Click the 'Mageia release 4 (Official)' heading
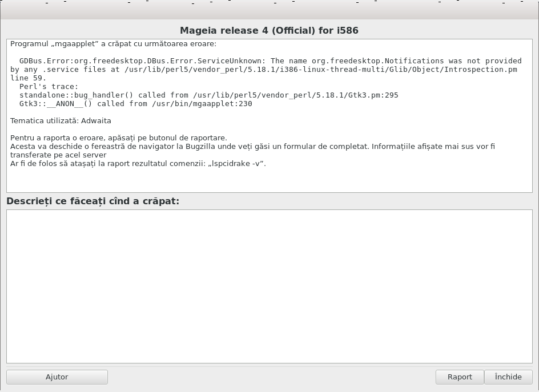This screenshot has height=392, width=539. pos(269,31)
